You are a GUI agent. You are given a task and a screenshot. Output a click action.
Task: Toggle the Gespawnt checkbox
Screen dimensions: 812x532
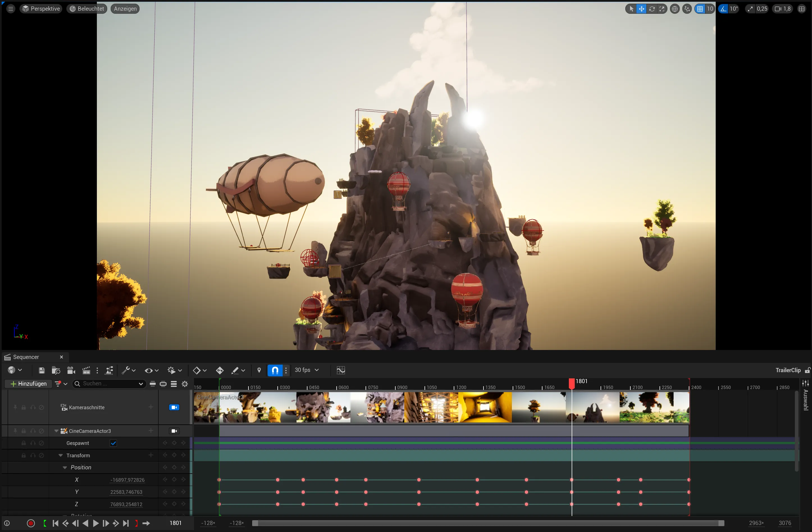(x=113, y=443)
